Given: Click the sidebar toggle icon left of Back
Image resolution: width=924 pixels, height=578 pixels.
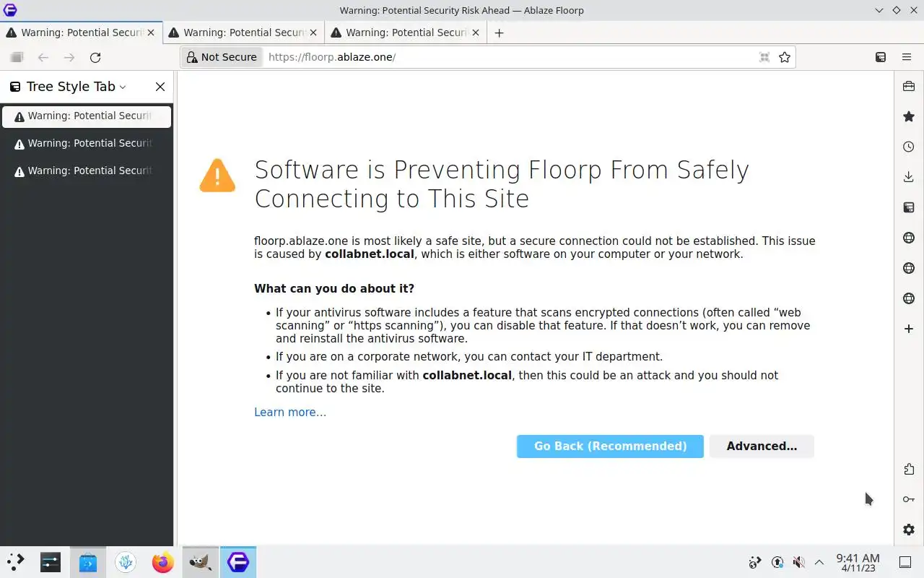Looking at the screenshot, I should point(17,57).
